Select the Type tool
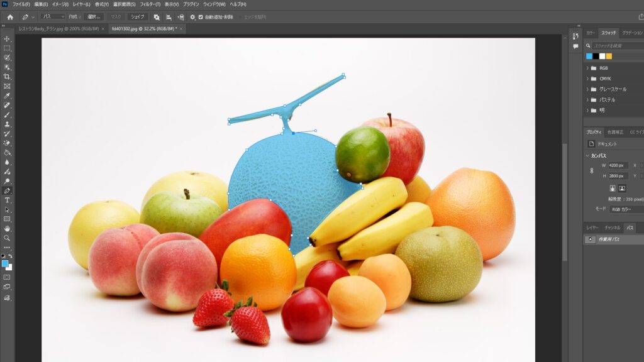This screenshot has width=644, height=362. pyautogui.click(x=8, y=200)
